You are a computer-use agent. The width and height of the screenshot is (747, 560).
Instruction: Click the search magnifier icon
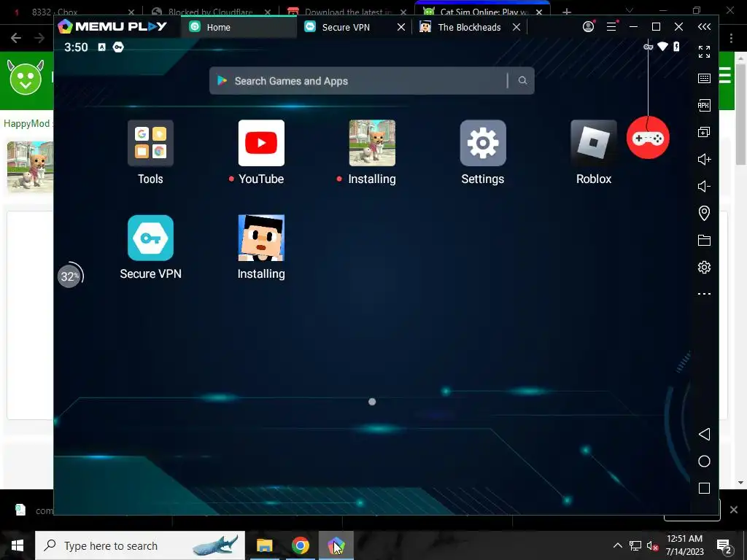tap(522, 80)
